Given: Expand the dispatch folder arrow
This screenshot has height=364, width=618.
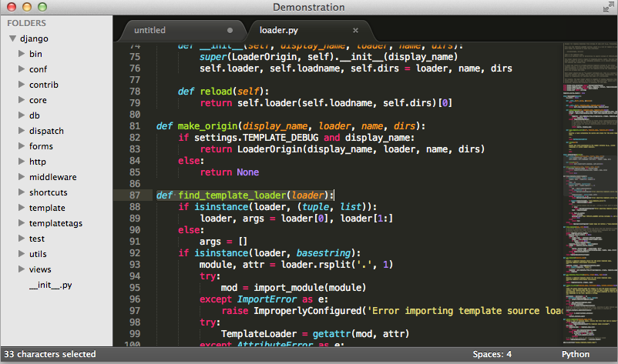Looking at the screenshot, I should point(22,130).
